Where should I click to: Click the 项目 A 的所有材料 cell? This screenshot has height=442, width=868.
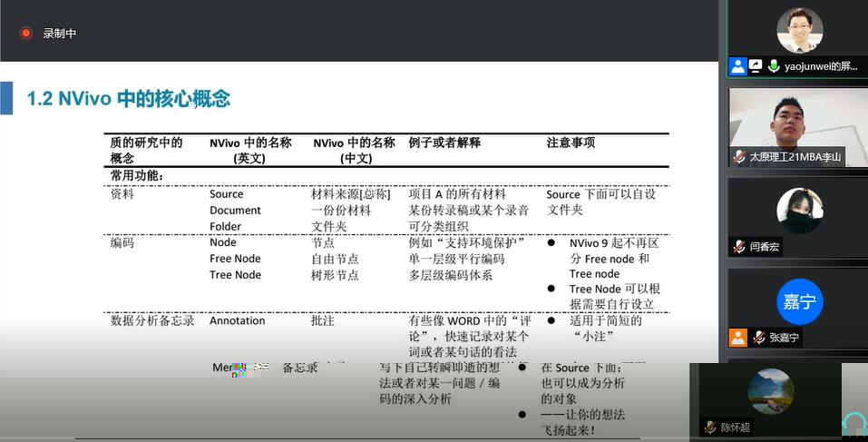pos(457,194)
